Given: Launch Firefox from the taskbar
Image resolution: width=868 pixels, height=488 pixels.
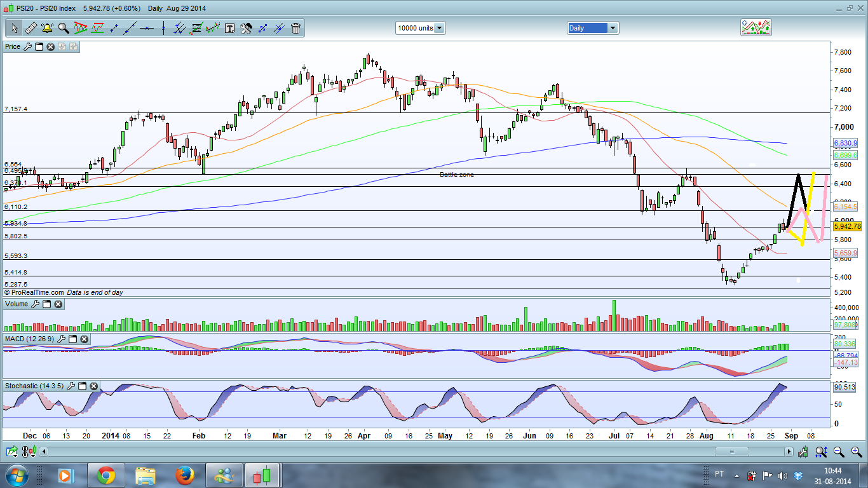Looking at the screenshot, I should pyautogui.click(x=184, y=475).
